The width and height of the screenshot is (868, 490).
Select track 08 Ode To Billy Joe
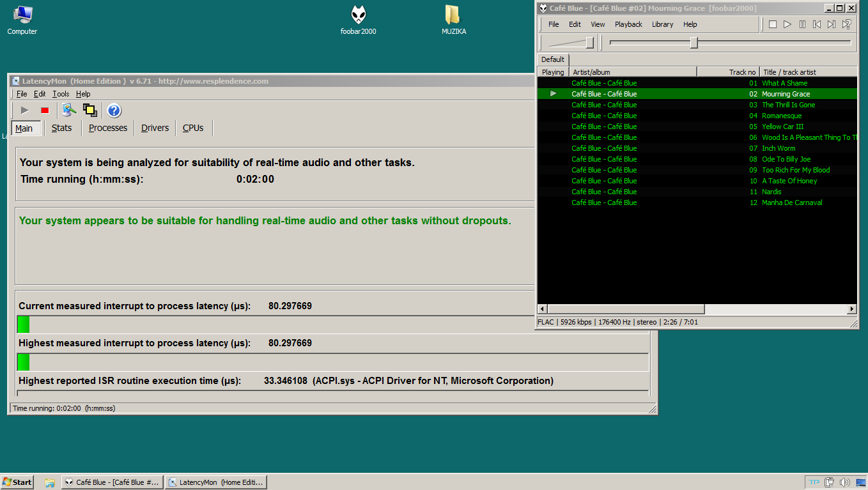(697, 159)
